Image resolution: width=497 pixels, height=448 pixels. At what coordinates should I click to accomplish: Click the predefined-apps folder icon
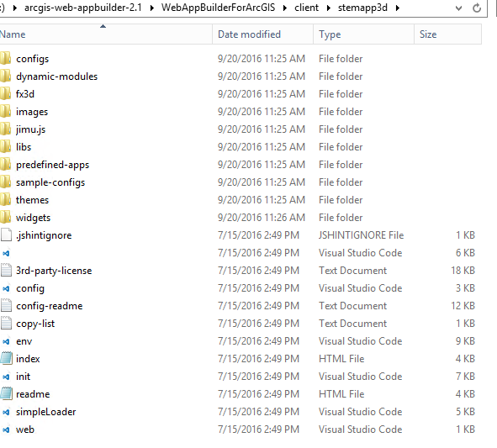(5, 165)
